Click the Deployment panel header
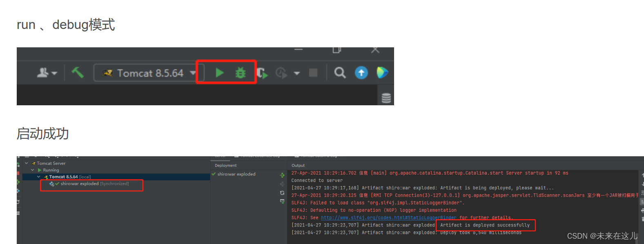This screenshot has height=244, width=644. click(225, 165)
